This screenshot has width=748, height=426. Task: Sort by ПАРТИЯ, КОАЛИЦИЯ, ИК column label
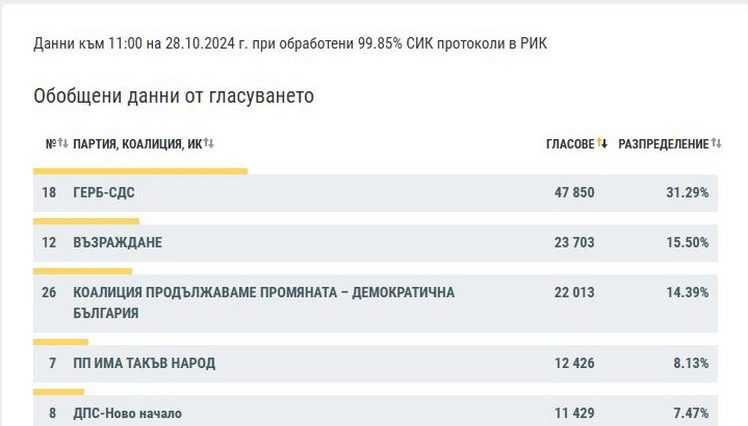pyautogui.click(x=137, y=144)
